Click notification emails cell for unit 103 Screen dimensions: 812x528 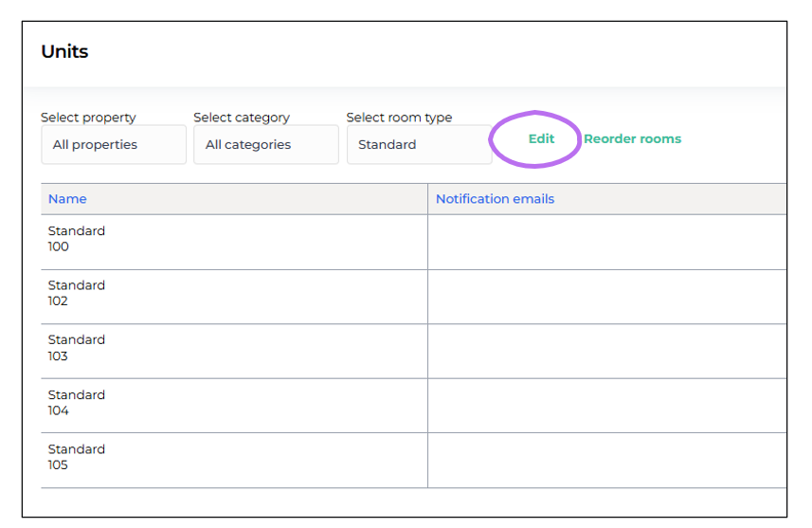pos(606,351)
